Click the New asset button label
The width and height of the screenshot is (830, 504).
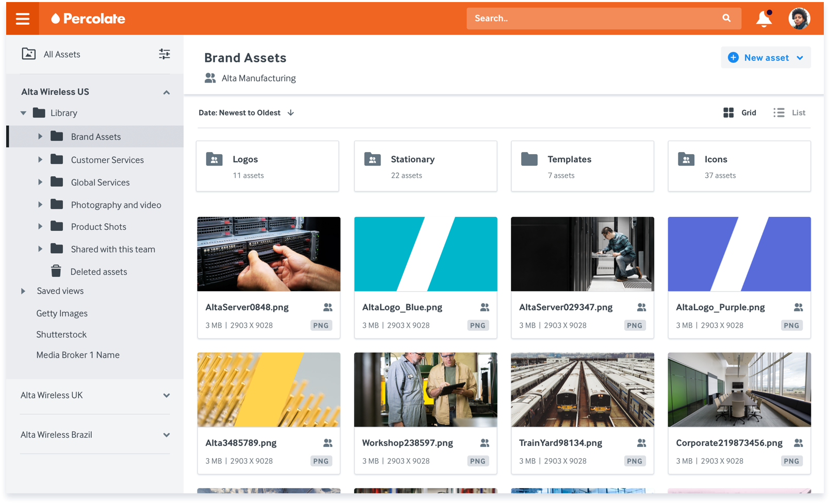pyautogui.click(x=767, y=58)
